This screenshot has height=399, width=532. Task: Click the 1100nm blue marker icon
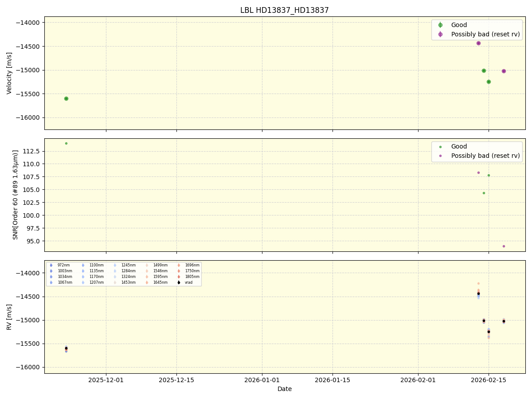82,265
